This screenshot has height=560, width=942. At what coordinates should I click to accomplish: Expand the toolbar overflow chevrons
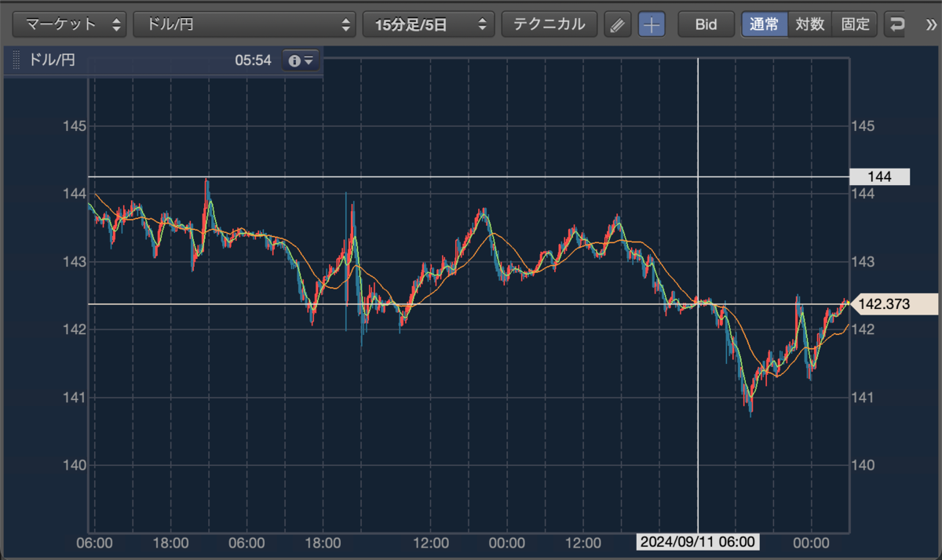(x=931, y=24)
